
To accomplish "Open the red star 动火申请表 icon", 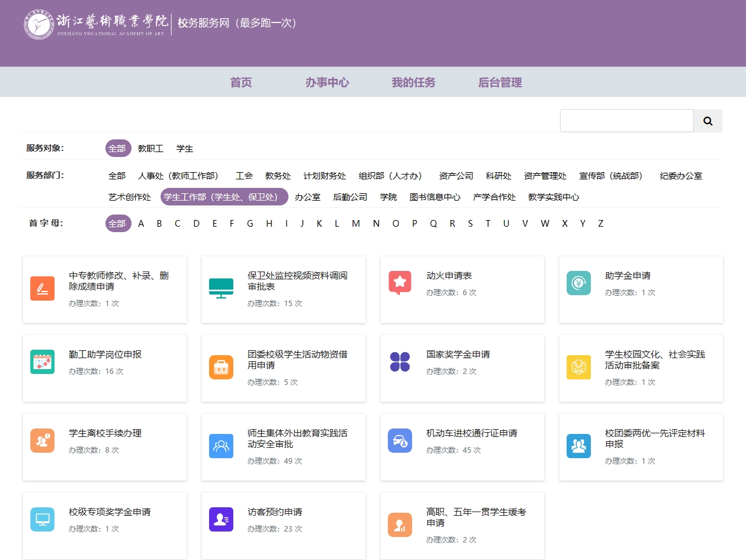I will 400,282.
